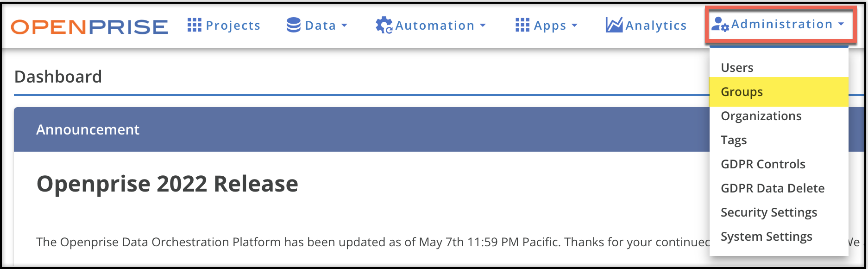Click the Data database icon
This screenshot has height=269, width=868.
point(293,25)
